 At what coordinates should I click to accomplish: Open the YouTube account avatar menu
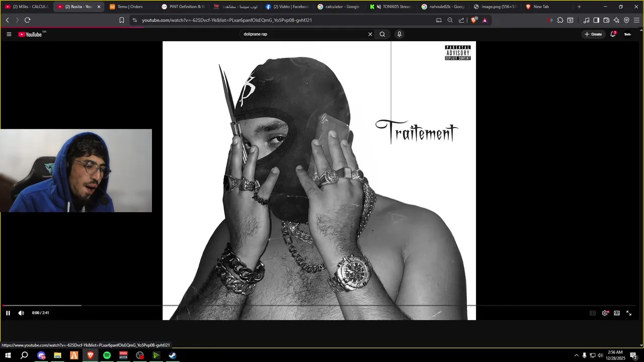tap(627, 34)
